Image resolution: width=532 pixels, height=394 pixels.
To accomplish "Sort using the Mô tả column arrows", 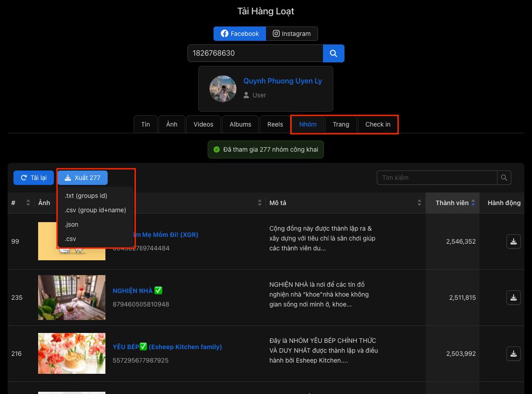I will coord(419,203).
